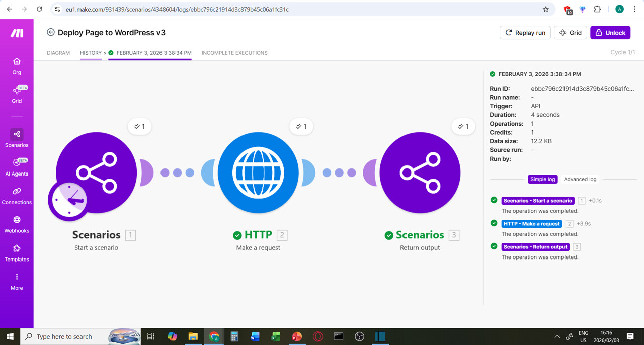Viewport: 644px width, 345px height.
Task: Select the Simple log view
Action: [543, 179]
